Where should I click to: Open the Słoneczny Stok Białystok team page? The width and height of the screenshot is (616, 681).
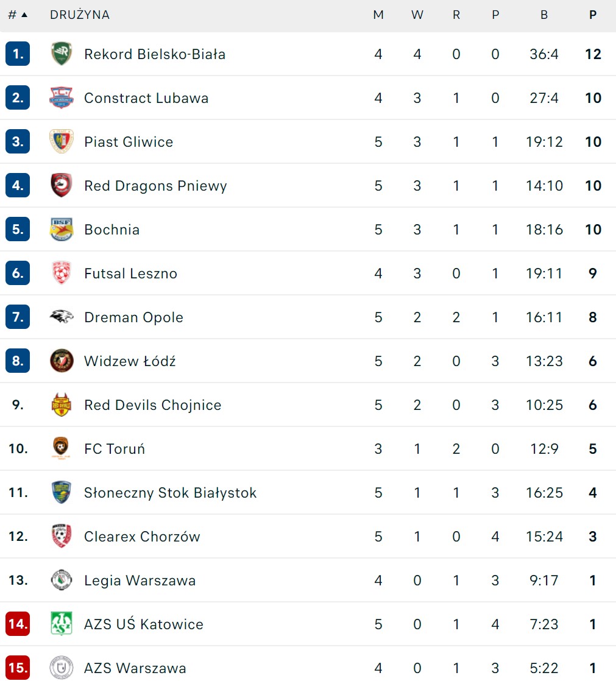[x=170, y=493]
